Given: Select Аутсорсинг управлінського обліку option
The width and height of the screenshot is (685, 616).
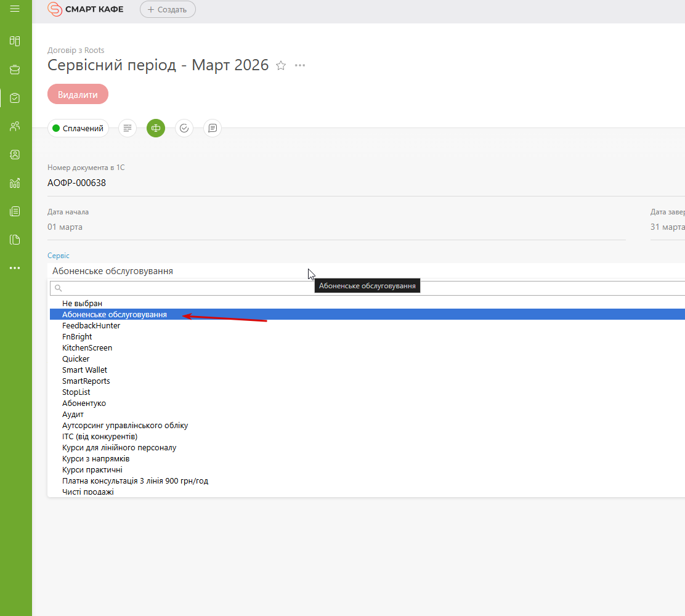Looking at the screenshot, I should tap(367, 426).
